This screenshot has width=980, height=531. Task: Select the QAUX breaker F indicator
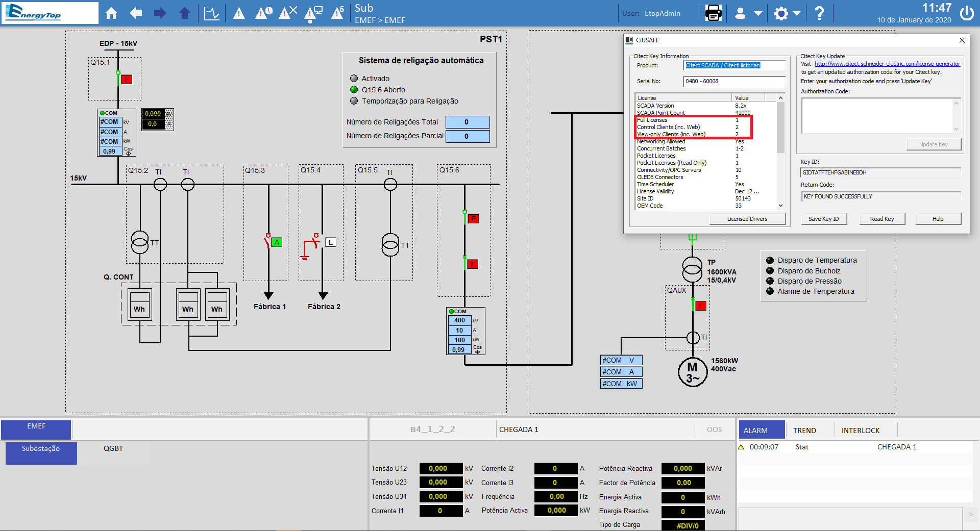coord(701,306)
